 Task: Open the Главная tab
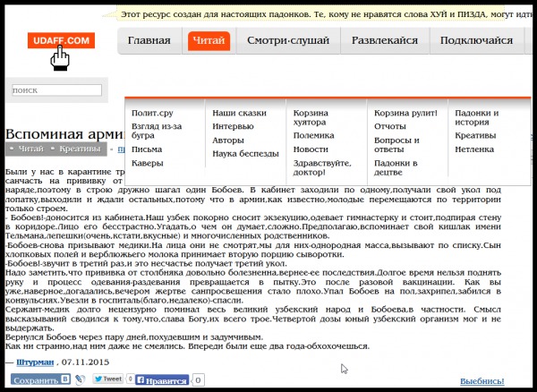[x=149, y=40]
